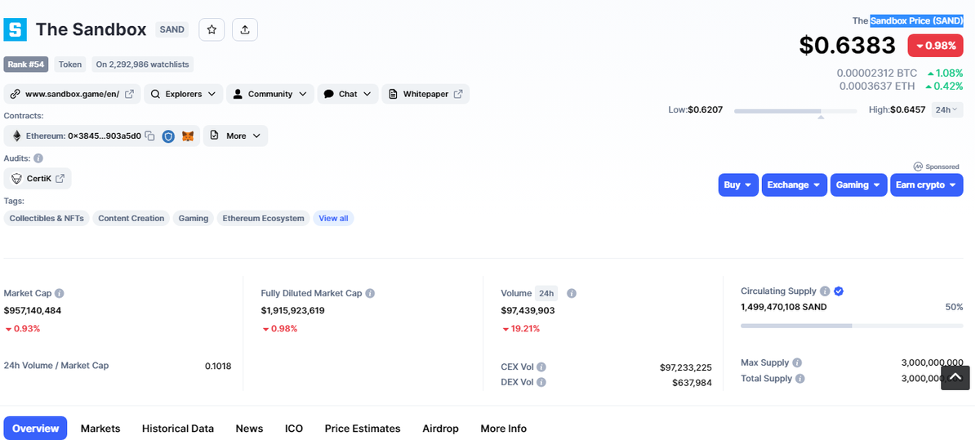
Task: Select the Ethereum Ecosystem tag
Action: point(263,218)
